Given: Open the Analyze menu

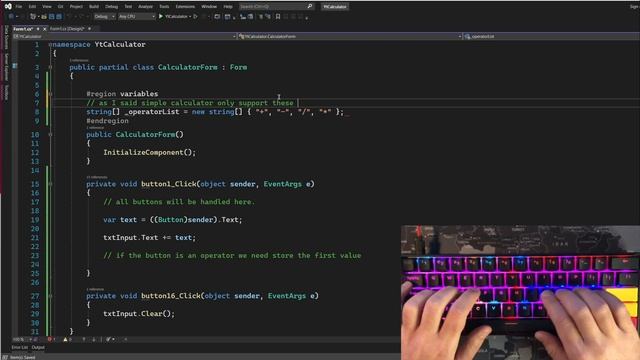Looking at the screenshot, I should [145, 7].
